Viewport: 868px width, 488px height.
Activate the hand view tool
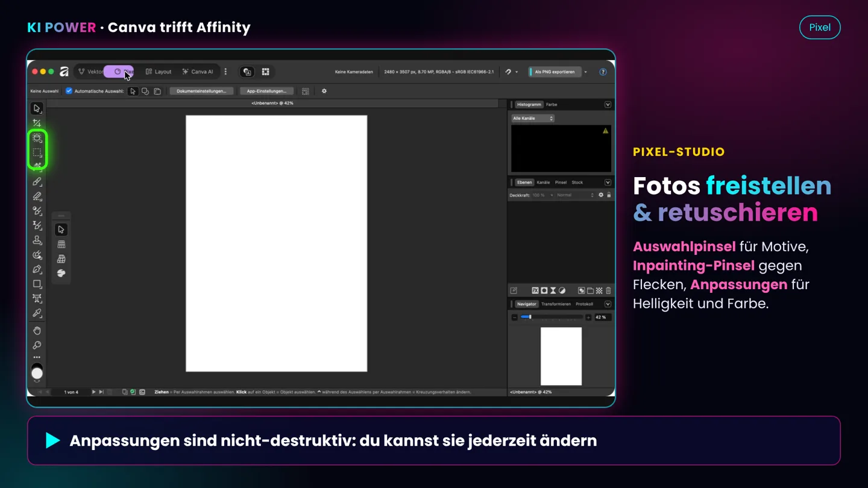(37, 331)
